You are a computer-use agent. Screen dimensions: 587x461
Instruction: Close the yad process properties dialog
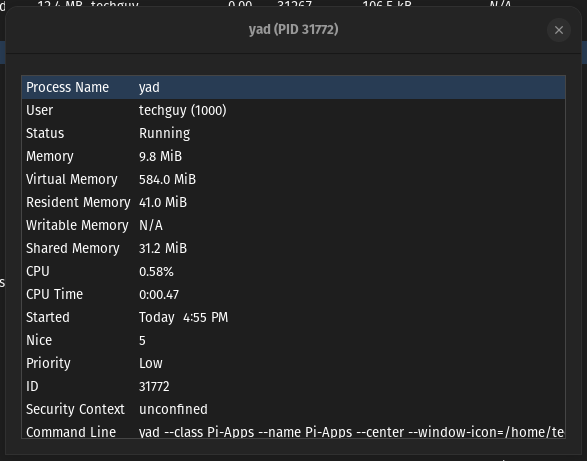pos(559,30)
